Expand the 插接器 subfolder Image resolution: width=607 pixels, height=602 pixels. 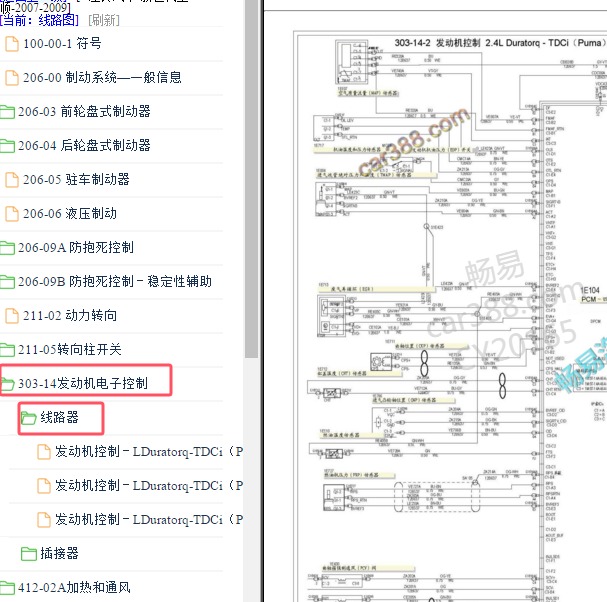[59, 554]
